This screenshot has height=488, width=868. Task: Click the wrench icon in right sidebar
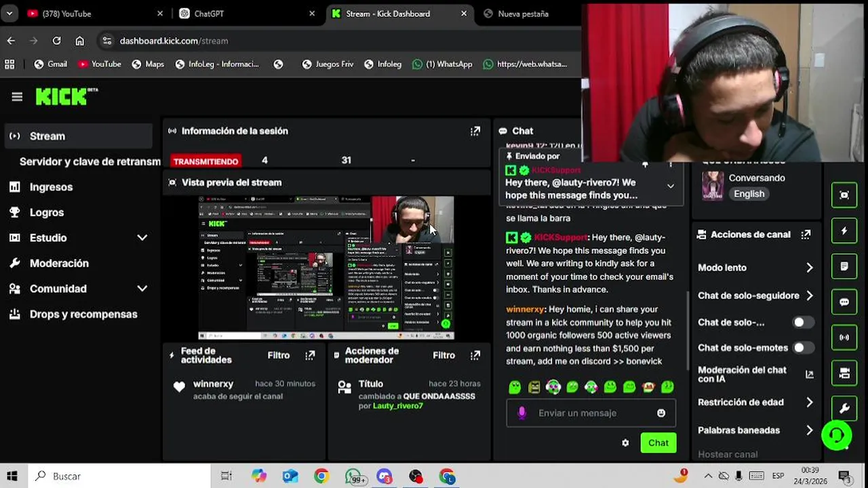tap(844, 409)
